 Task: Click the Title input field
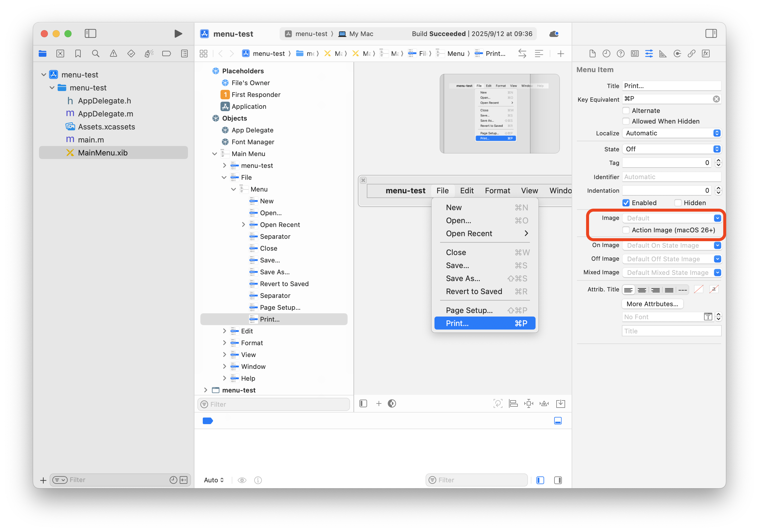[x=672, y=86]
